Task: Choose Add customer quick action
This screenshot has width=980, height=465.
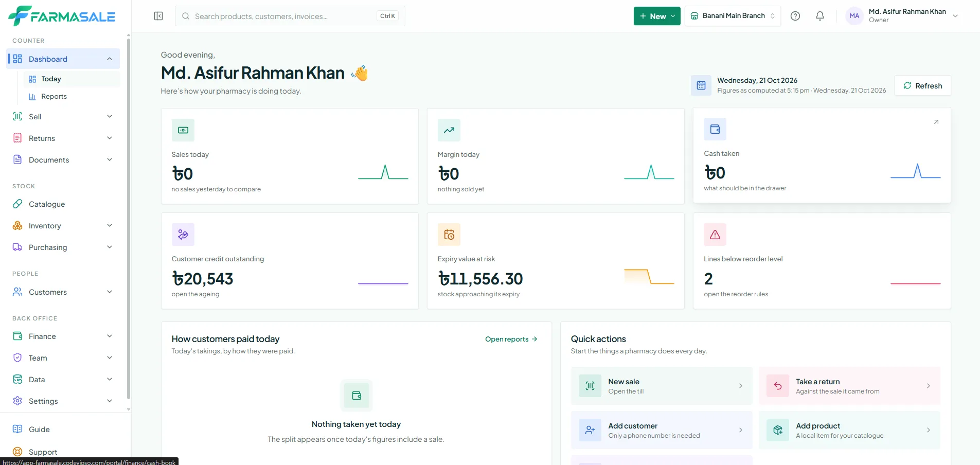Action: 662,430
